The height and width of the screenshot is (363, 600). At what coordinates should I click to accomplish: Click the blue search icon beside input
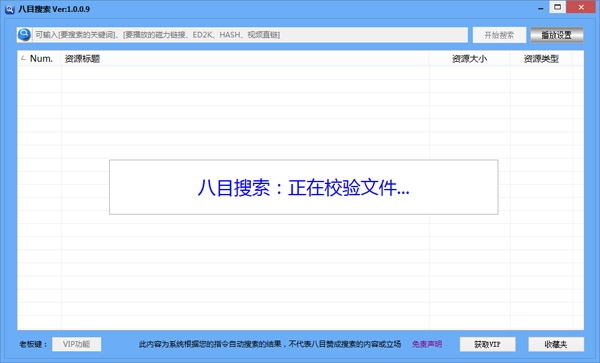coord(24,35)
